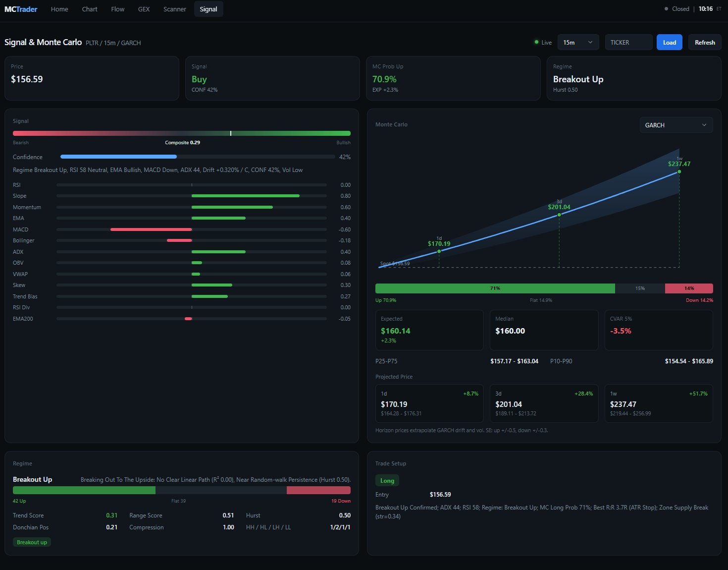
Task: Click the 3d projected price $201.04 card
Action: click(544, 403)
